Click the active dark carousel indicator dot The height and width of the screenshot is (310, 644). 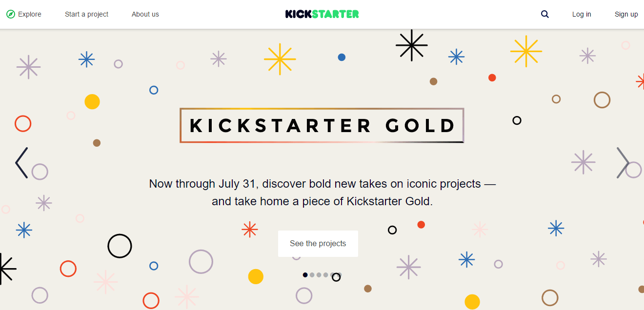(x=305, y=274)
